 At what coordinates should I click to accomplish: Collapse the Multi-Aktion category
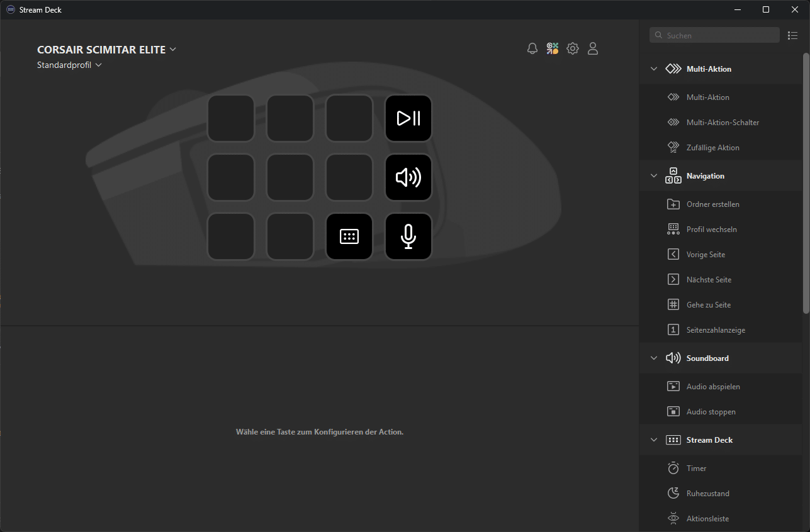click(x=654, y=69)
